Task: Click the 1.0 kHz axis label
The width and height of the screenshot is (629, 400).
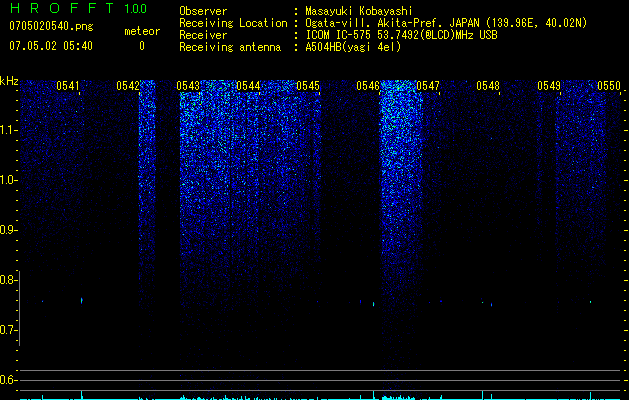Action: [x=9, y=180]
